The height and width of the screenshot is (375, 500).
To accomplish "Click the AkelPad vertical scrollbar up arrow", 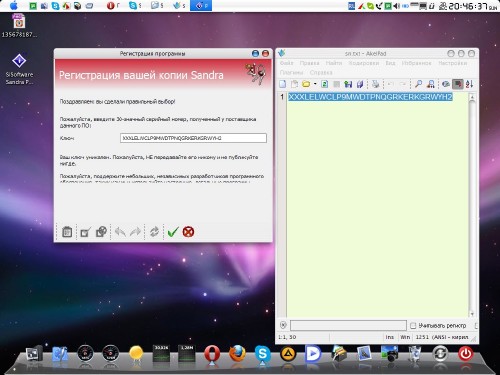I will click(x=472, y=97).
